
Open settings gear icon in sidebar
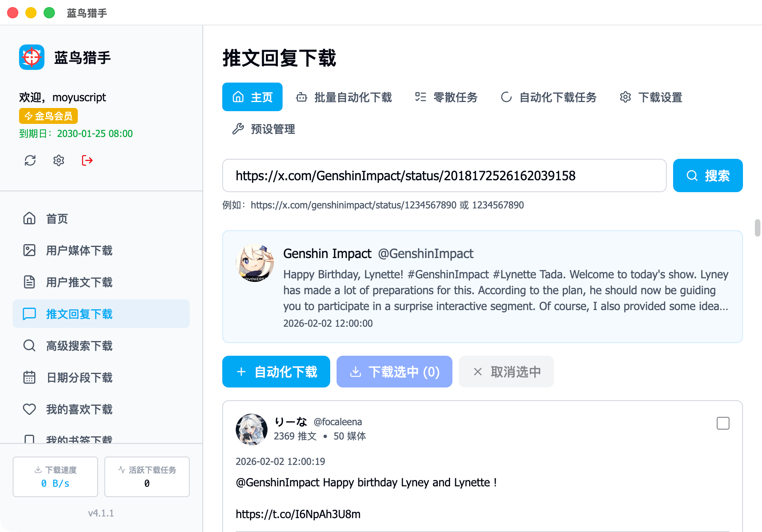[x=59, y=160]
